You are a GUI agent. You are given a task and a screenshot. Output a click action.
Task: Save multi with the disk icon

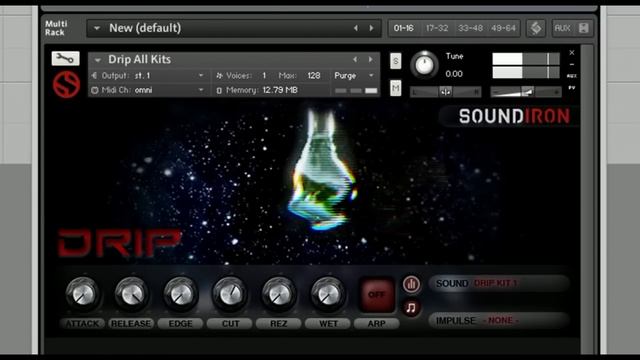tap(584, 28)
